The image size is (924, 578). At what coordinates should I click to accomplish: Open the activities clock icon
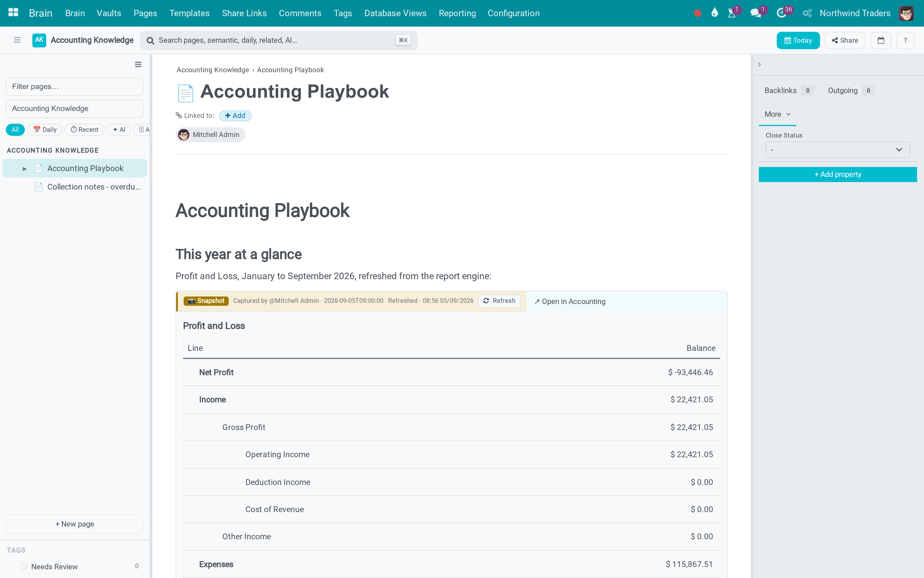coord(781,13)
